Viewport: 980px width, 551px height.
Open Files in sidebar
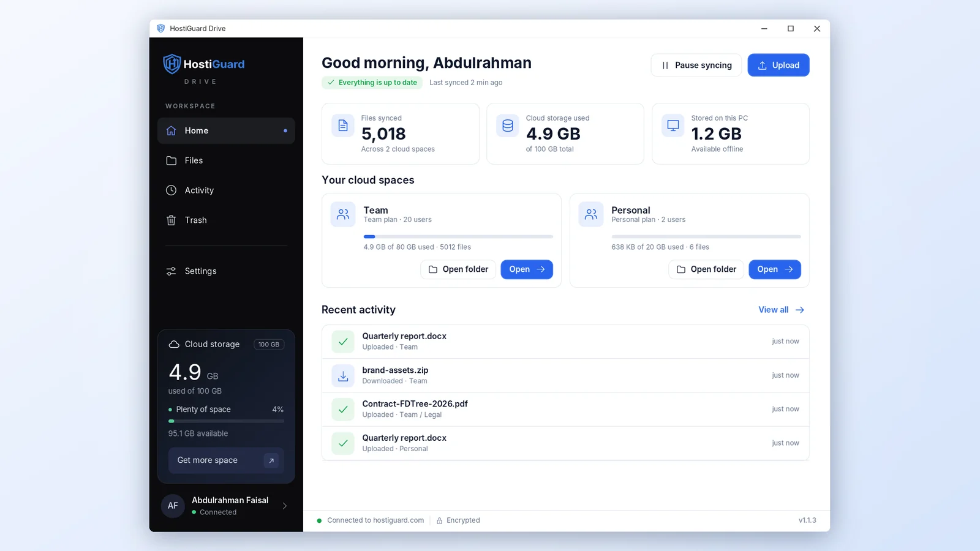tap(226, 160)
